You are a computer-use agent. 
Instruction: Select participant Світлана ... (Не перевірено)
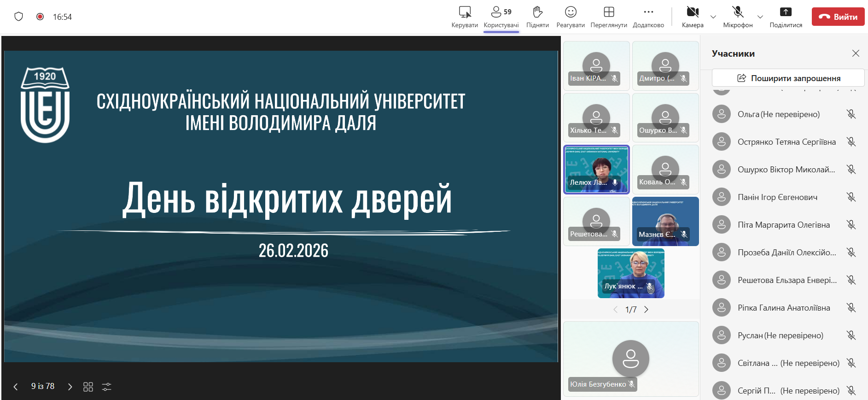(x=784, y=363)
